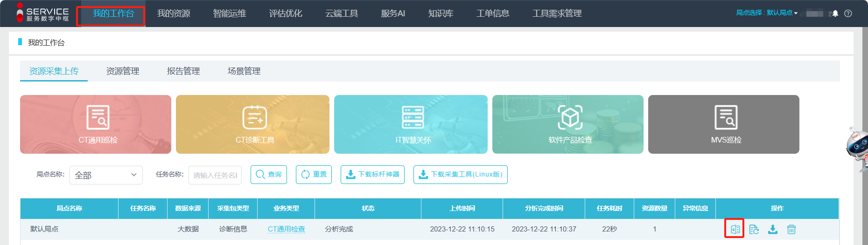Screen dimensions: 868x245
Task: Open 工单信息 in the top menu
Action: [493, 14]
